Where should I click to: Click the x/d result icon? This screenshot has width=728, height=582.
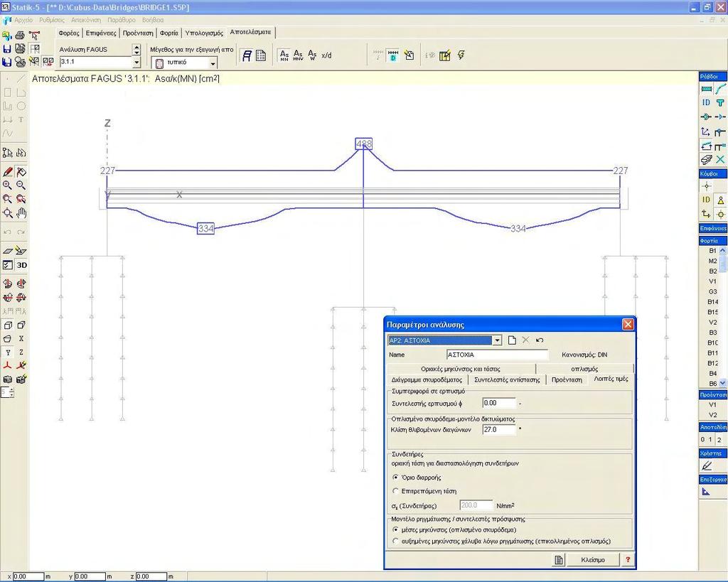tap(326, 55)
